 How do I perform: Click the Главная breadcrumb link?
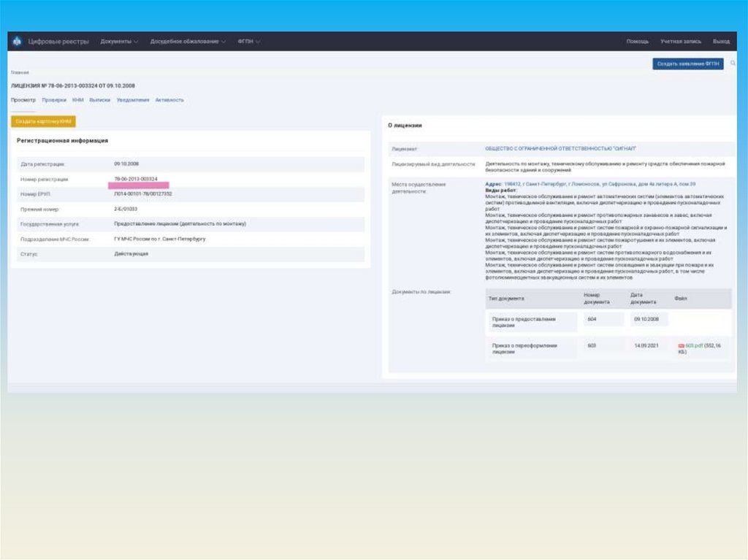click(x=20, y=73)
